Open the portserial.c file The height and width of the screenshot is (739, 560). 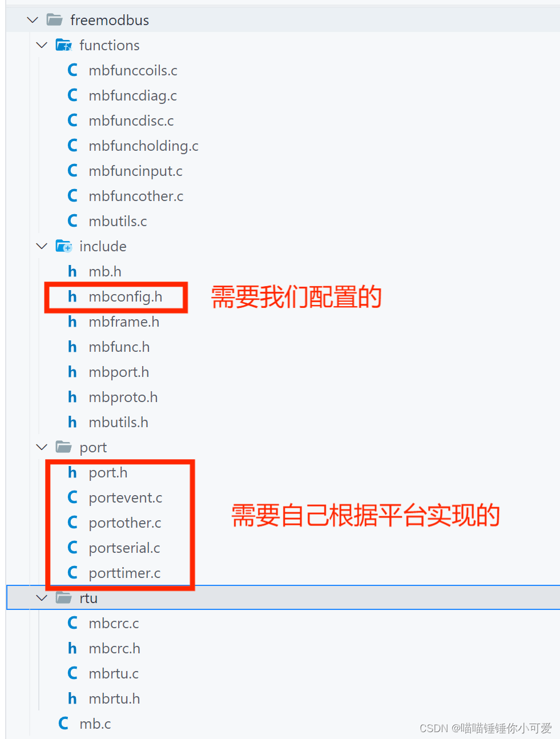coord(124,548)
